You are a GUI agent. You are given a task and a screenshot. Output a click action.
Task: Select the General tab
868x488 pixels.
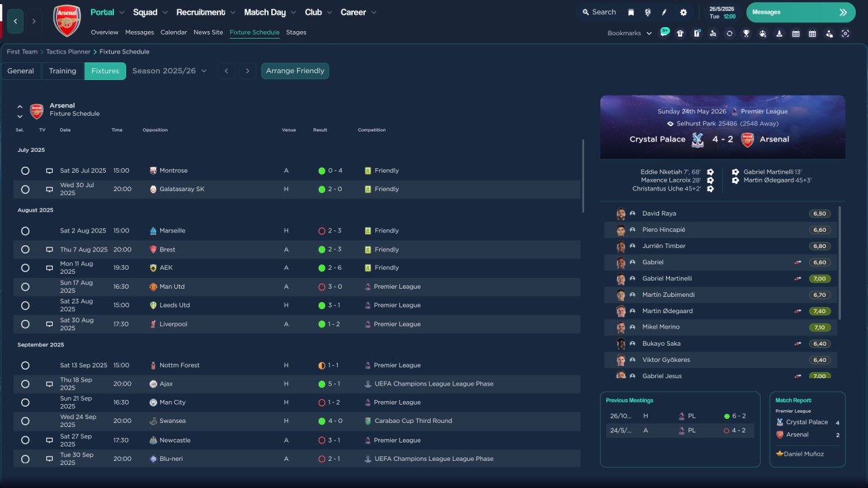[x=21, y=71]
